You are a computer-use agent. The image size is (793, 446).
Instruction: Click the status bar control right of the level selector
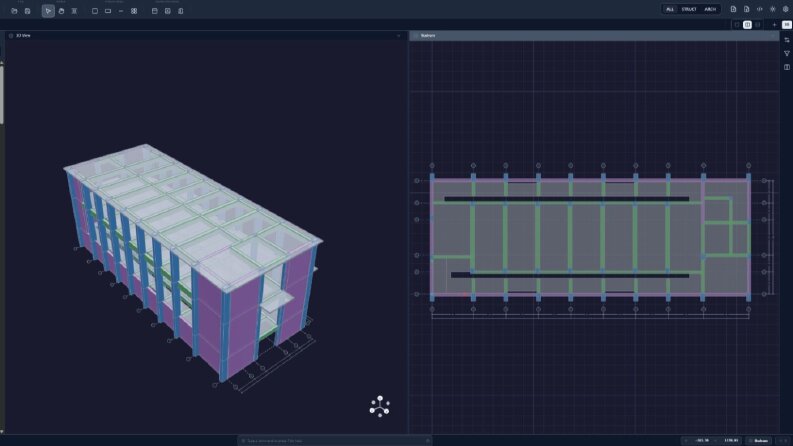pyautogui.click(x=783, y=440)
